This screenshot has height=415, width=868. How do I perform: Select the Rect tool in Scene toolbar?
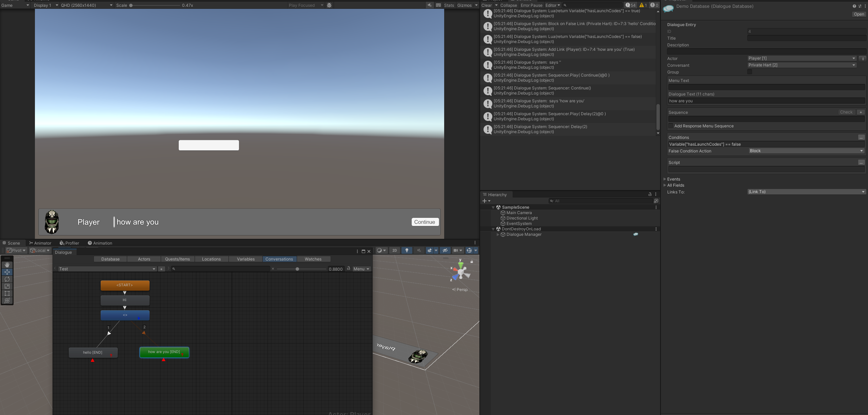click(7, 293)
